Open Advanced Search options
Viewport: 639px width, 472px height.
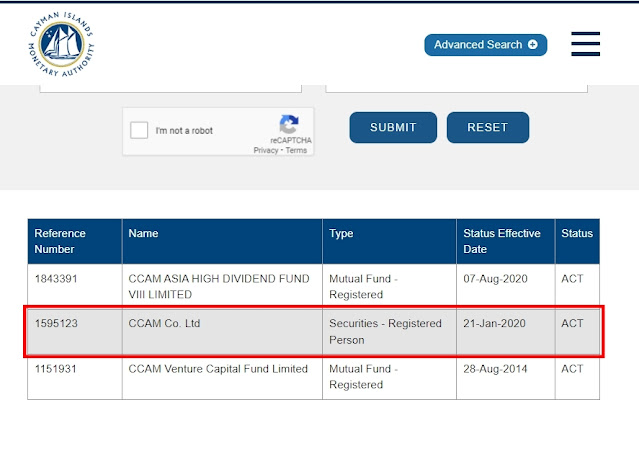(485, 45)
